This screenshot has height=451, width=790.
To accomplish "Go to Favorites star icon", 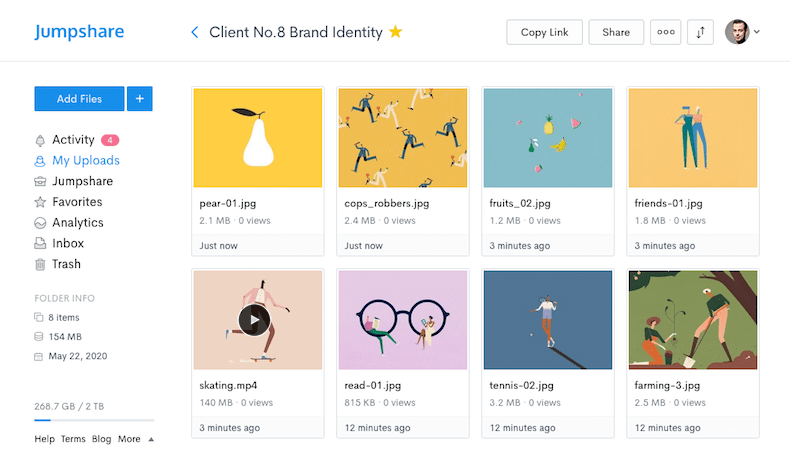I will tap(40, 202).
